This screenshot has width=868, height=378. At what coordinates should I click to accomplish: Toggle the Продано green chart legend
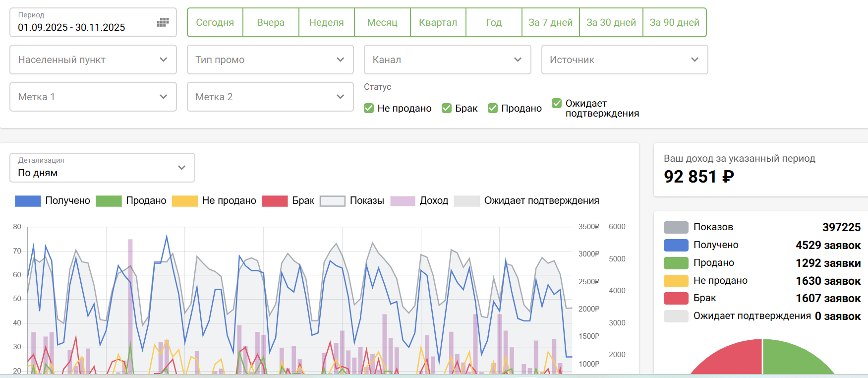(x=109, y=201)
